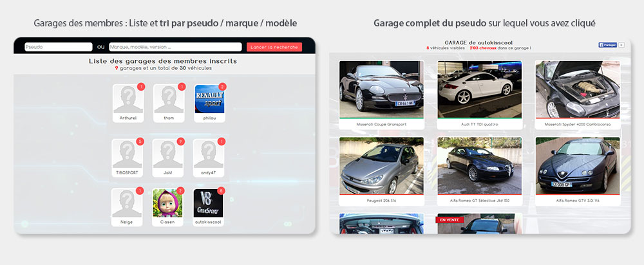
Task: Click the red badge on Arthurel's avatar
Action: [x=141, y=87]
